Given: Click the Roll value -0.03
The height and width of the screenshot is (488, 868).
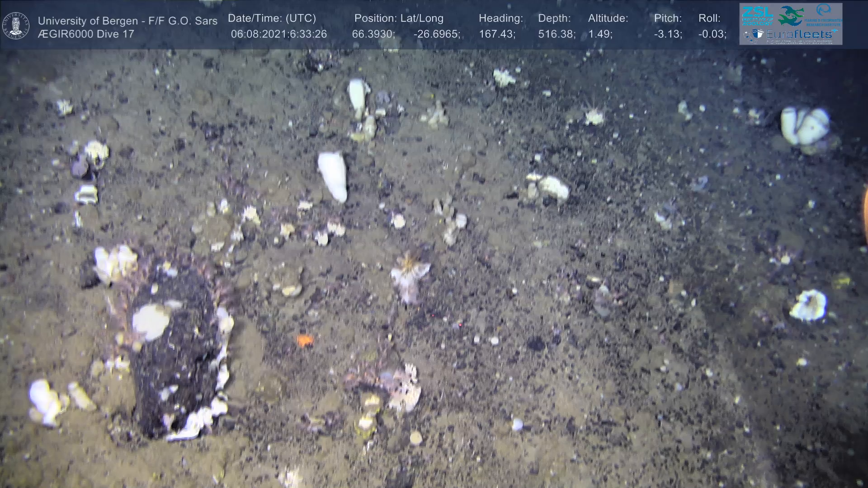Looking at the screenshot, I should tap(712, 34).
